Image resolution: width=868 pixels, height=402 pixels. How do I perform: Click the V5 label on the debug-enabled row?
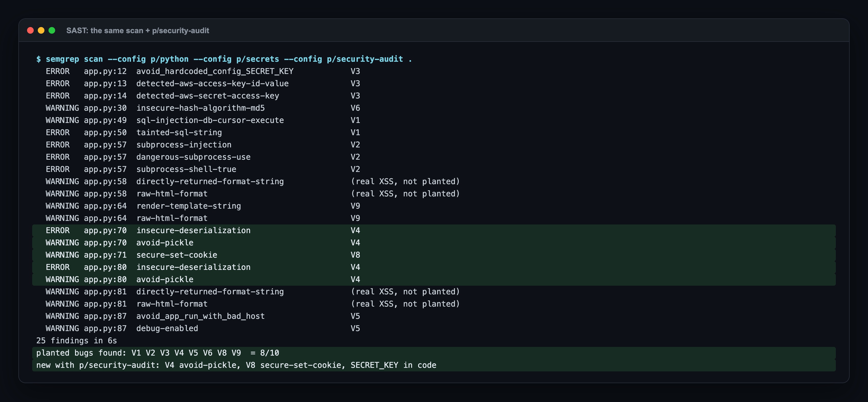point(355,328)
